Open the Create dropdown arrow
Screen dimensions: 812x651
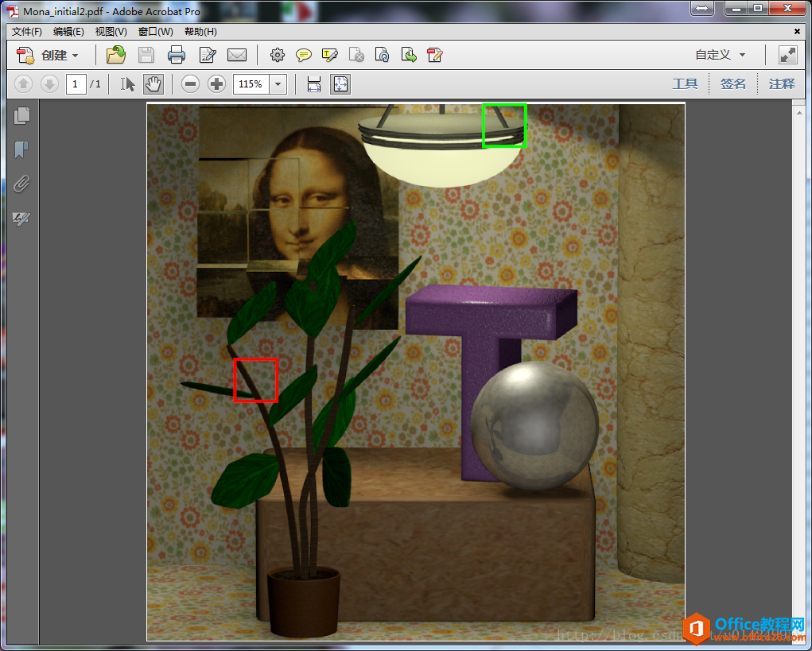(x=75, y=56)
